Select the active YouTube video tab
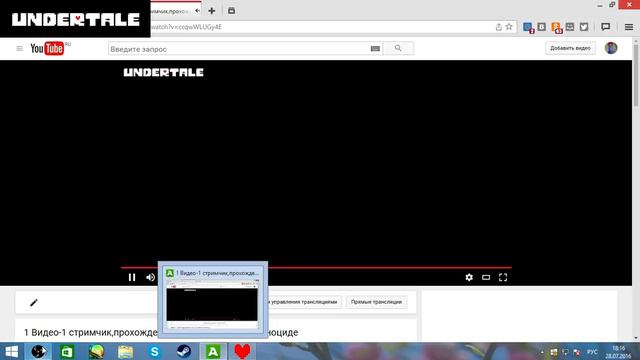Image resolution: width=640 pixels, height=360 pixels. pos(176,11)
